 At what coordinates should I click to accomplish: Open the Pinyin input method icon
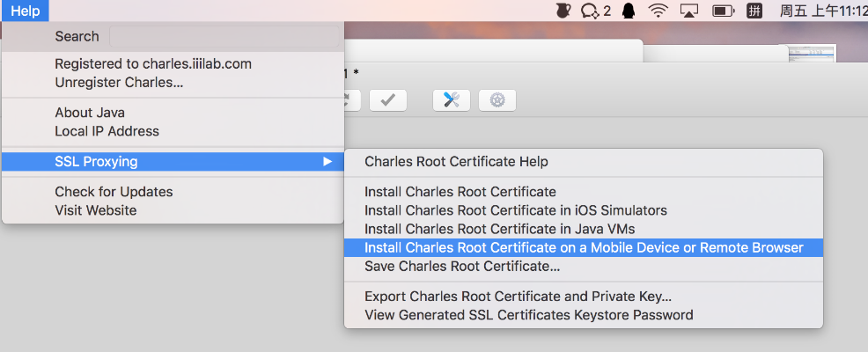754,11
